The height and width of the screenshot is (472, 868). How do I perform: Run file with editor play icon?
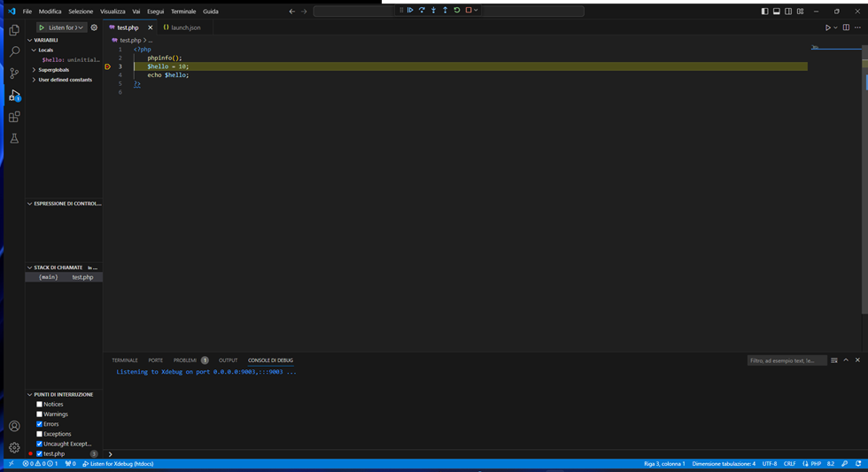tap(828, 27)
